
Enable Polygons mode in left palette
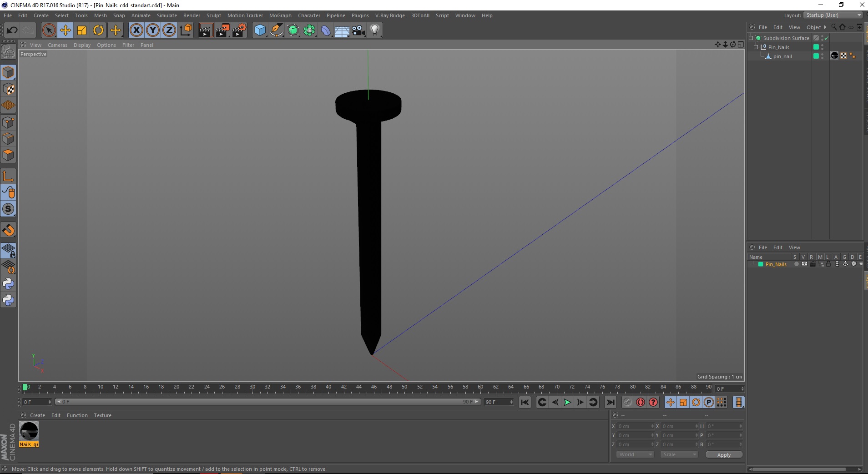(x=8, y=155)
